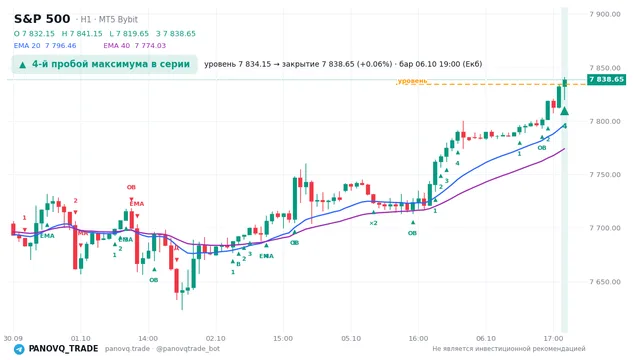
Task: Click the 7 750.00 price axis label
Action: point(605,175)
